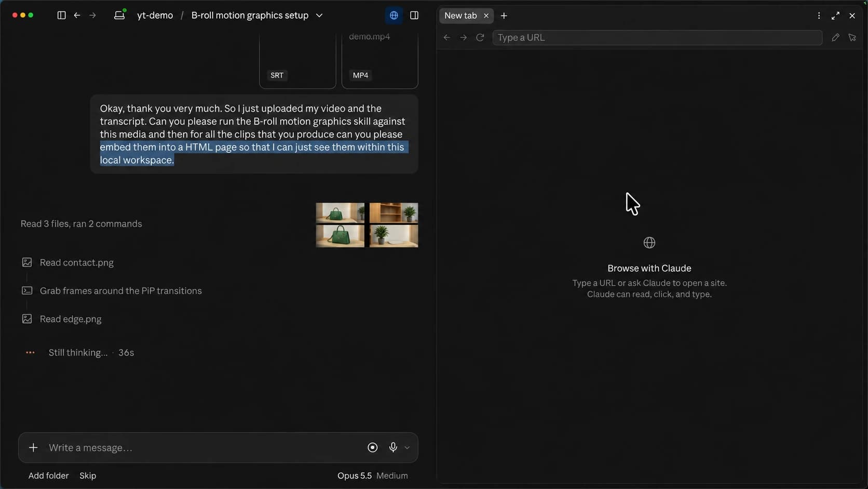Toggle the globe browser panel button
The height and width of the screenshot is (489, 868).
click(x=394, y=16)
